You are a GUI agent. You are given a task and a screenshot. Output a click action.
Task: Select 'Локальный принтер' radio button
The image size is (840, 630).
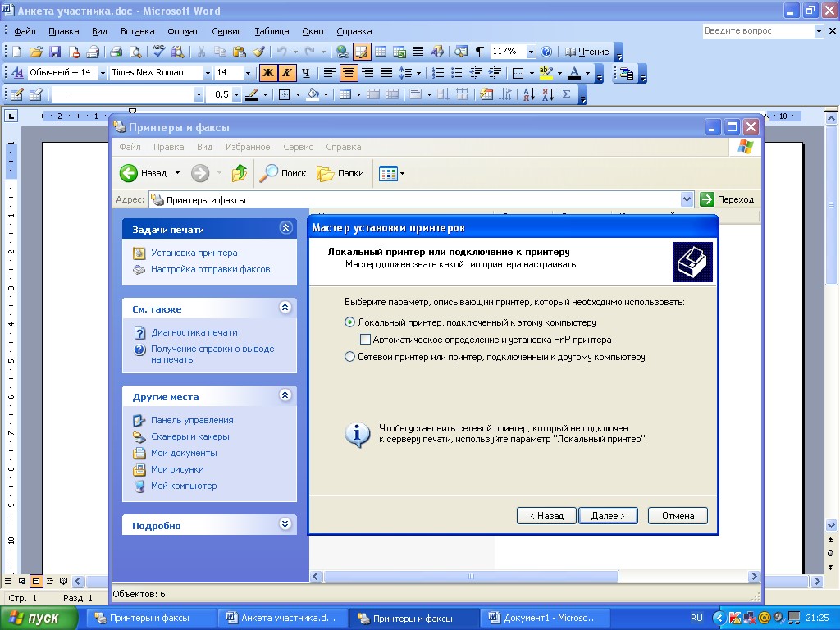[350, 322]
